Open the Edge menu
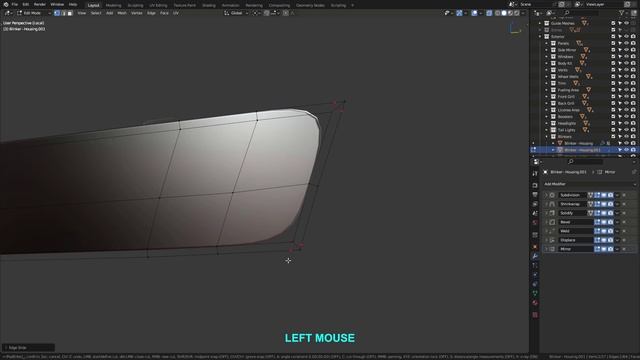 [151, 13]
